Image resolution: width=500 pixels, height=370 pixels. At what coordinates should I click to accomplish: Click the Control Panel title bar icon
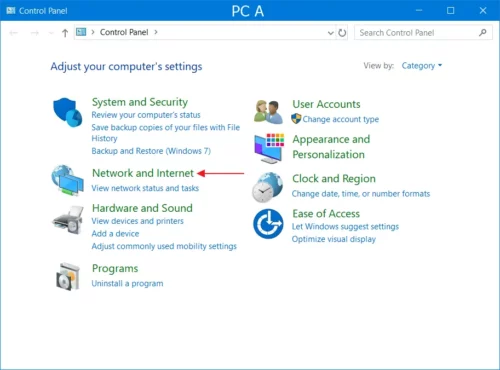(x=11, y=11)
